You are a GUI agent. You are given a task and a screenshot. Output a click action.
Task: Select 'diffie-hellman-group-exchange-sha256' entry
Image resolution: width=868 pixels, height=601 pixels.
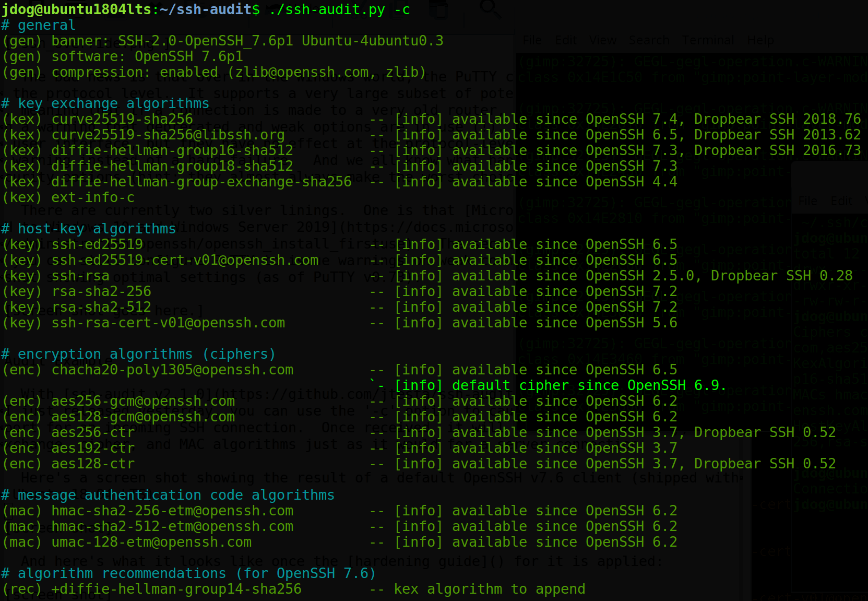[x=201, y=182]
